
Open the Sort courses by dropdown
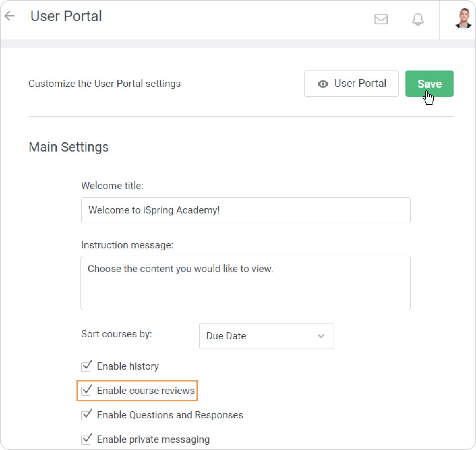tap(266, 336)
